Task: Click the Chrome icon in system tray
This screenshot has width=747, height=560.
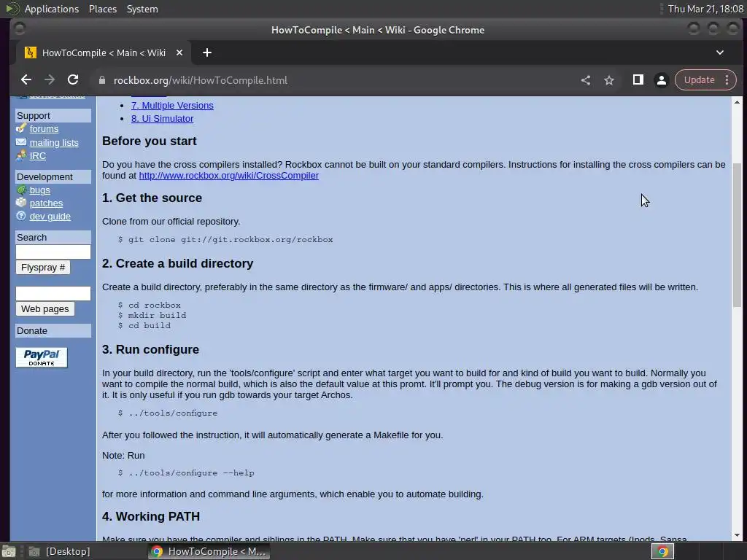Action: point(662,551)
